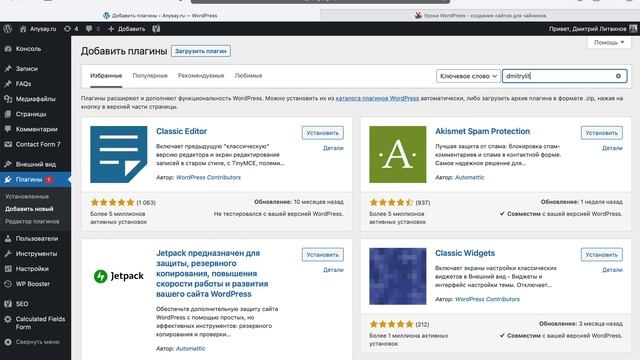Screen dimensions: 640x360
Task: Open Пользователи in sidebar
Action: pos(36,238)
